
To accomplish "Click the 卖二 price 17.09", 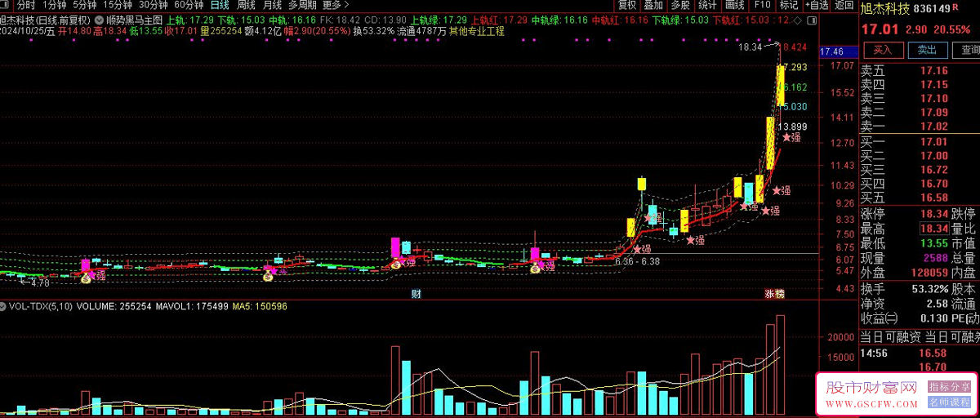I will pos(933,113).
